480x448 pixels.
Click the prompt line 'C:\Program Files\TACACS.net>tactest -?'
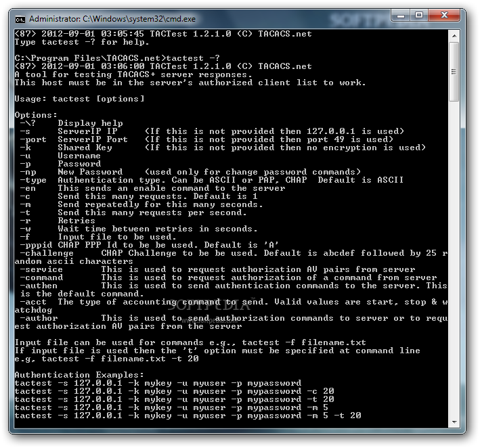pyautogui.click(x=117, y=58)
